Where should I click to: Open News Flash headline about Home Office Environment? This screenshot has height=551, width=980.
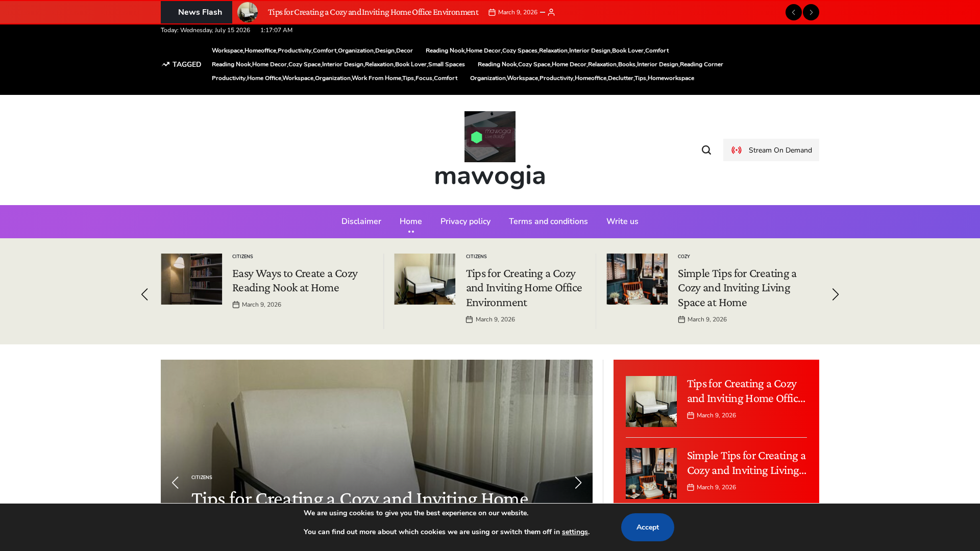click(373, 12)
